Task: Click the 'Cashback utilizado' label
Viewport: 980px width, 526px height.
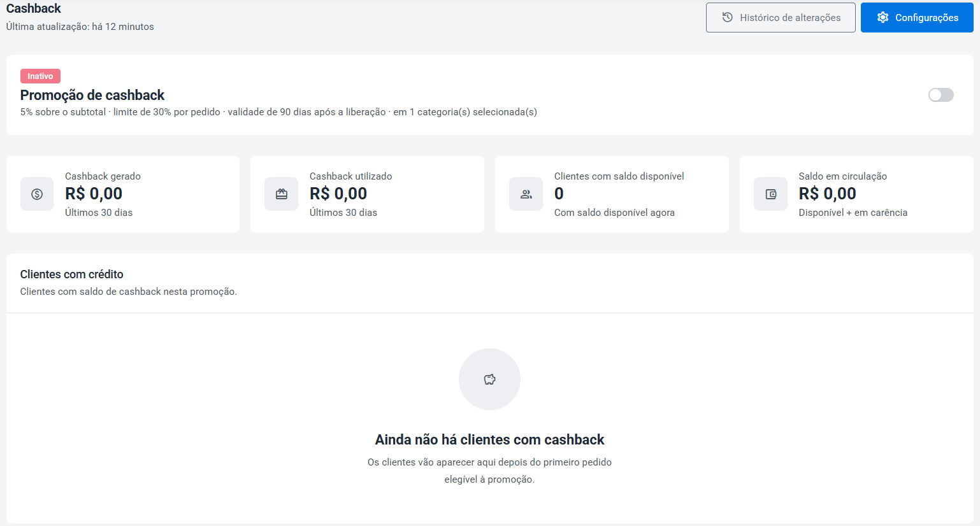Action: 350,176
